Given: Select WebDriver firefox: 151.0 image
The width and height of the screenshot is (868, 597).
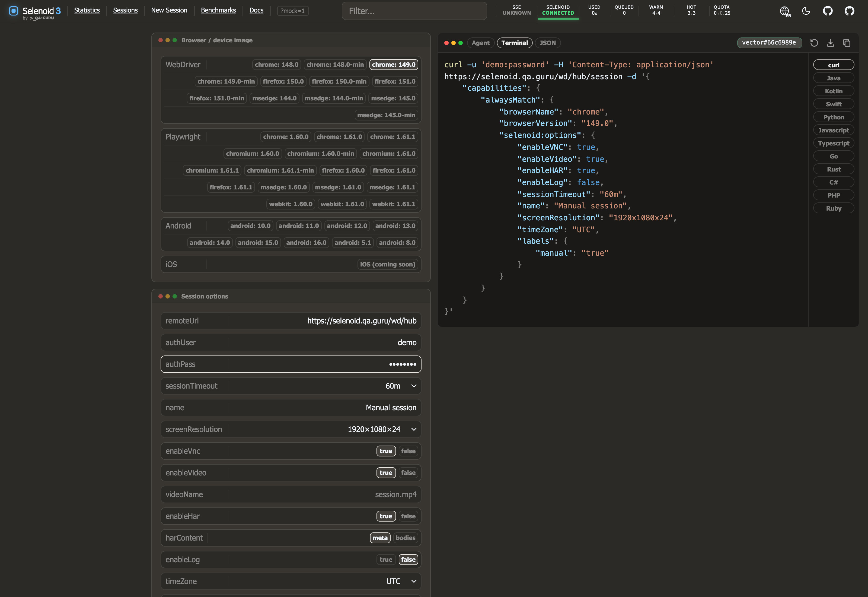Looking at the screenshot, I should (x=395, y=82).
